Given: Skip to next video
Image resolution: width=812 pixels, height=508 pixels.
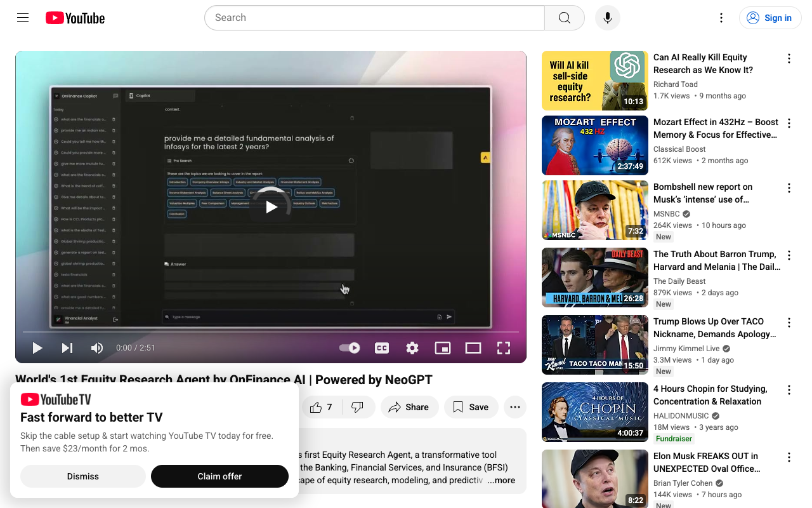Looking at the screenshot, I should [x=67, y=347].
